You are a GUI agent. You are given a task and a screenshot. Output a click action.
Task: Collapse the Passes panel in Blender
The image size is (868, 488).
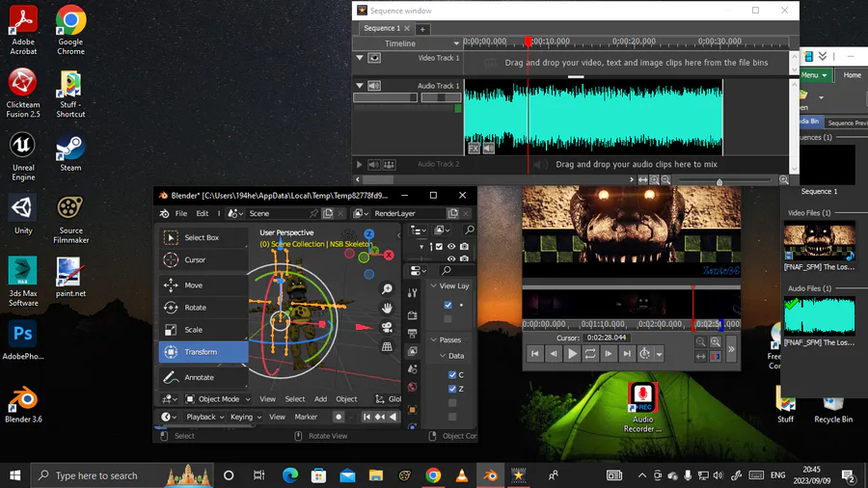pos(433,339)
